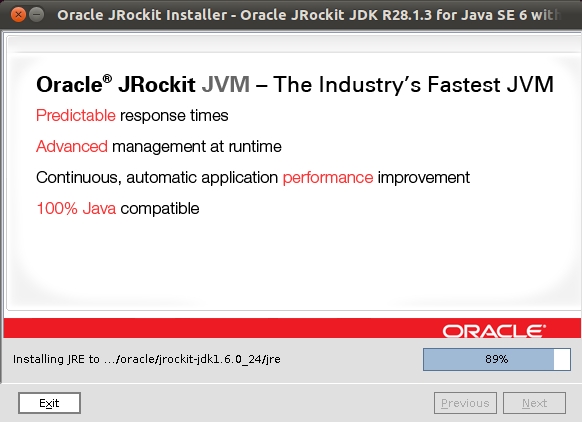The height and width of the screenshot is (422, 582).
Task: Click the installer window title bar text
Action: [309, 15]
